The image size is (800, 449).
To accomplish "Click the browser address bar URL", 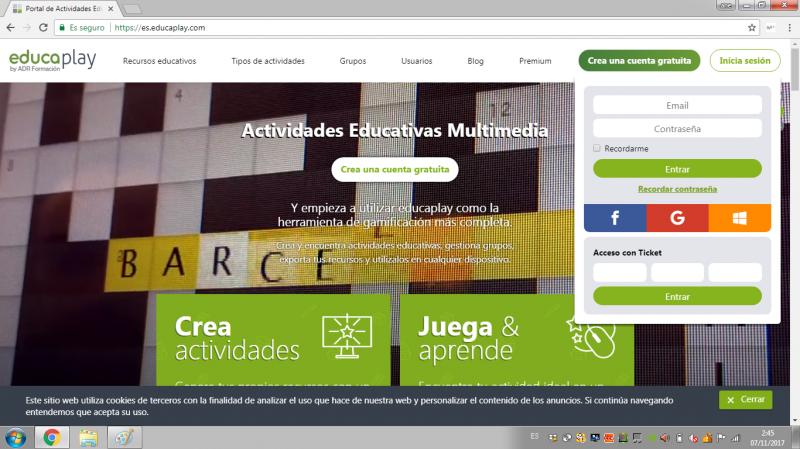I will coord(160,28).
